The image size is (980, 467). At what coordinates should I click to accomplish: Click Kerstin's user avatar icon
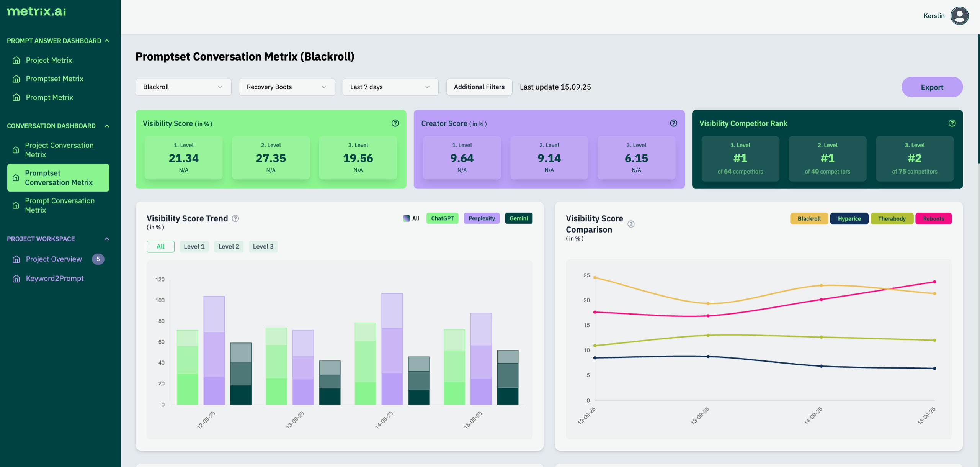pos(959,16)
